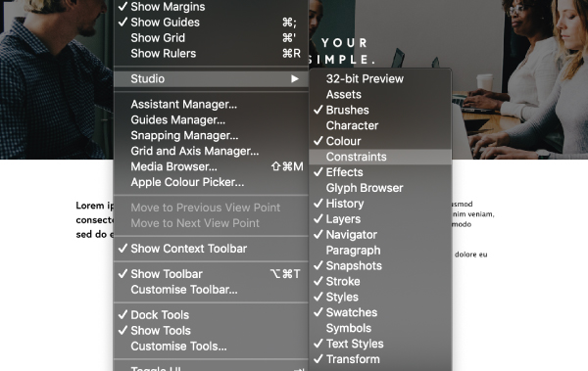Open Snapping Manager dialog
The height and width of the screenshot is (371, 588).
[x=211, y=135]
